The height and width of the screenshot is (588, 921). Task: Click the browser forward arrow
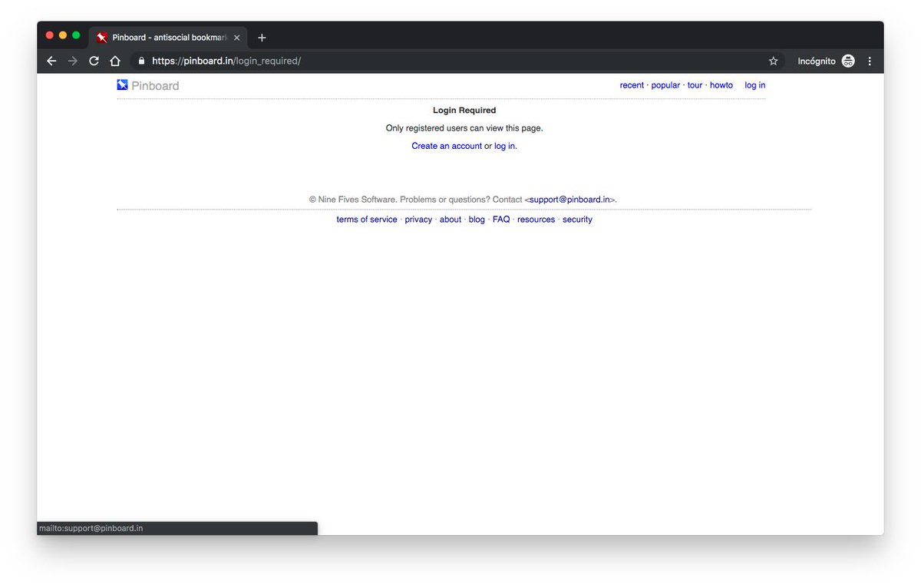pos(73,61)
